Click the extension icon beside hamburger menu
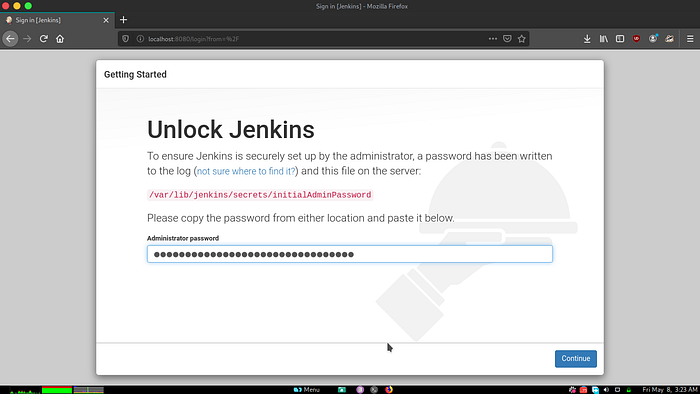This screenshot has width=700, height=394. click(669, 39)
